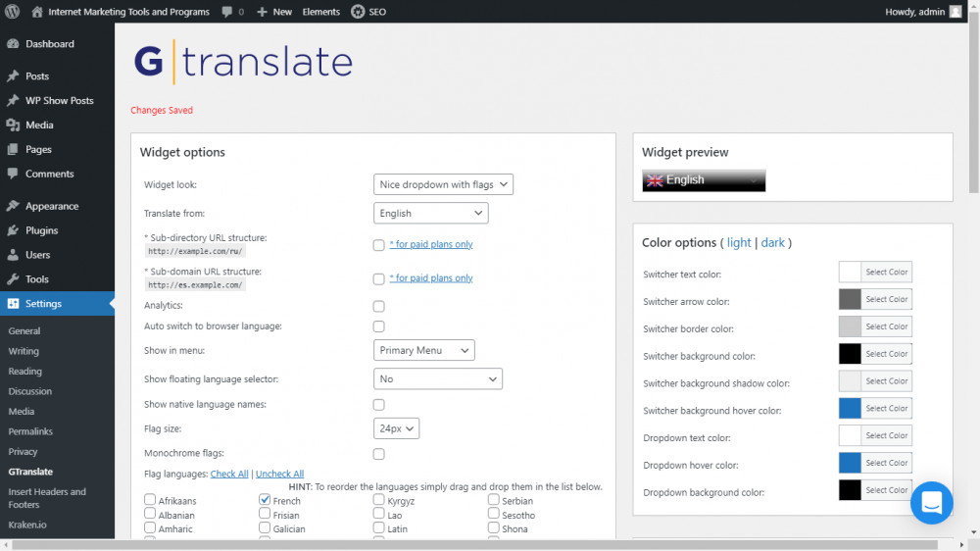Click the WP Show Posts pin icon
The width and height of the screenshot is (980, 551).
click(13, 100)
